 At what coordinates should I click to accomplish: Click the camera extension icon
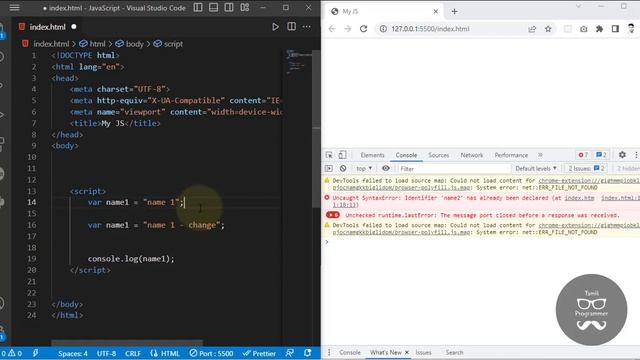(x=584, y=29)
